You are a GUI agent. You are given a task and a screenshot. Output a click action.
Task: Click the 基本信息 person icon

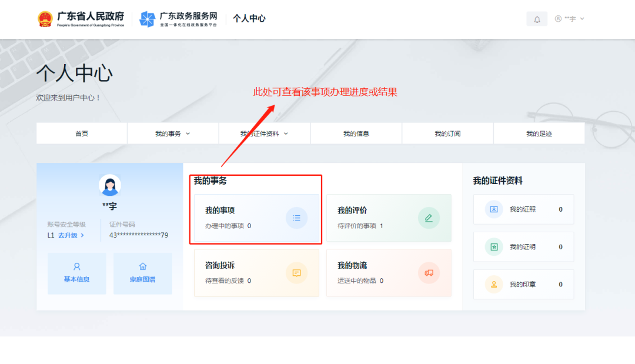click(76, 267)
